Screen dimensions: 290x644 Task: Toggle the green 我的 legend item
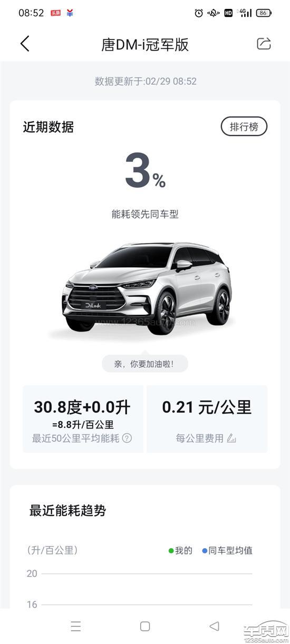(180, 550)
